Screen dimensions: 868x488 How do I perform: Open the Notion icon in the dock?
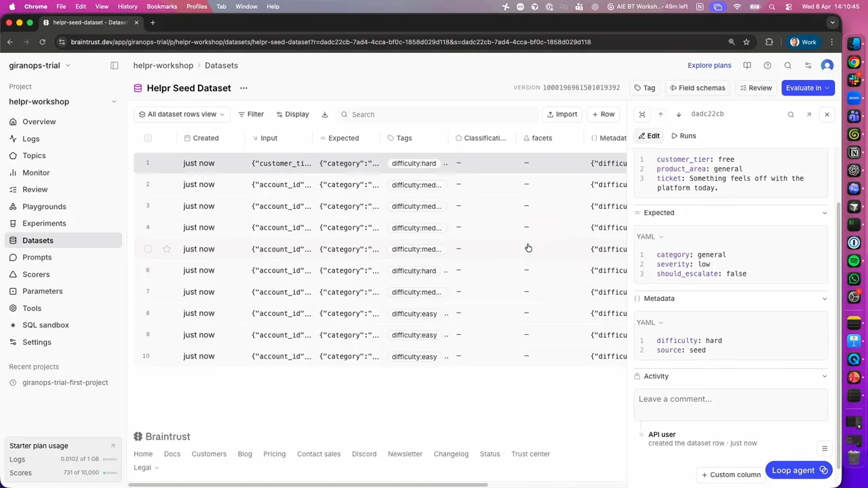click(854, 152)
